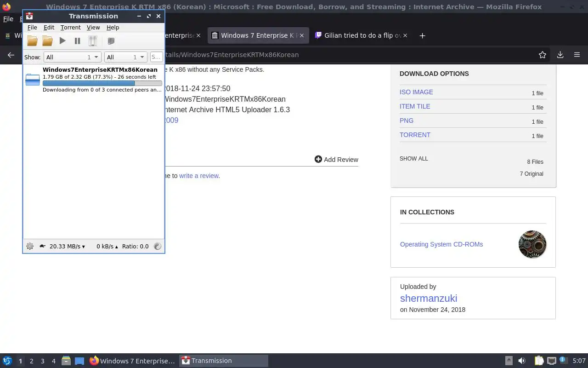Open a torrent file in Transmission
588x368 pixels.
(32, 41)
